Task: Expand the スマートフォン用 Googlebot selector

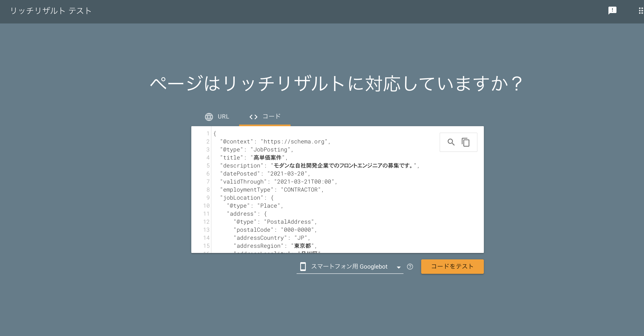Action: tap(349, 267)
